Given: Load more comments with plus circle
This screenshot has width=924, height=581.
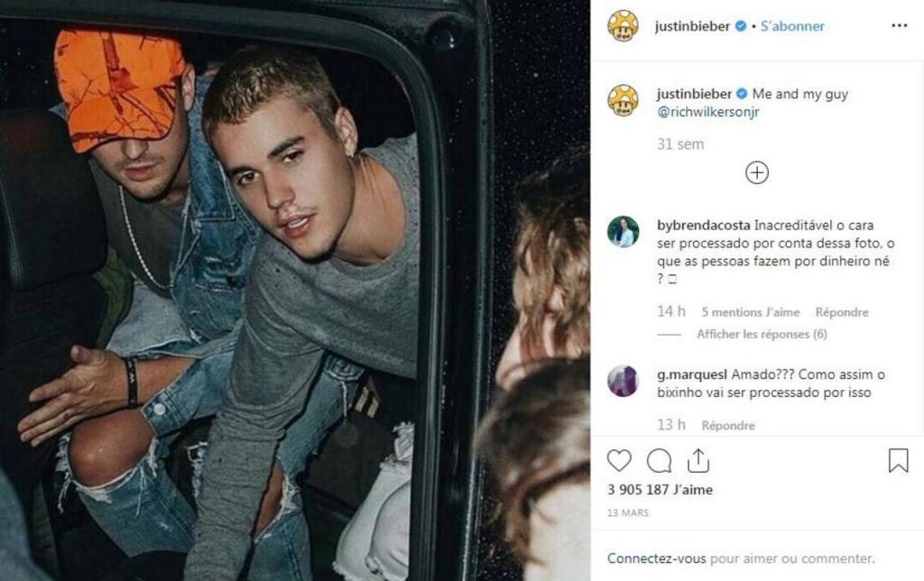Looking at the screenshot, I should click(x=757, y=172).
